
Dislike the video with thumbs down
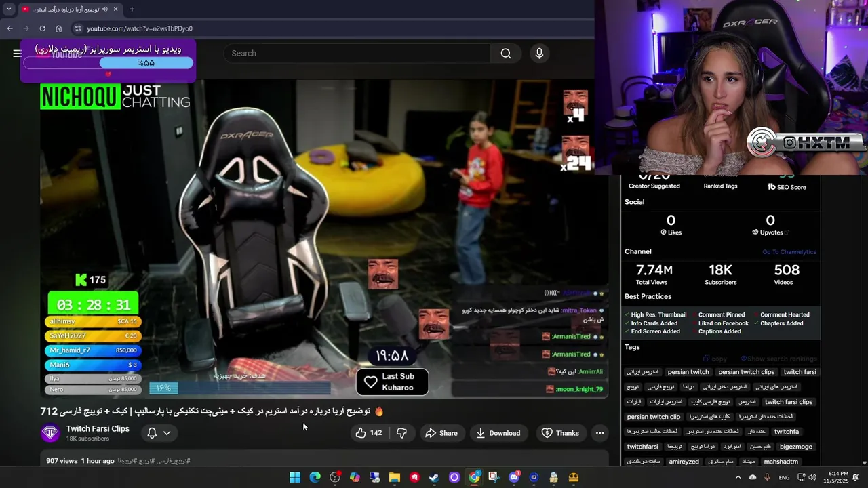coord(401,433)
